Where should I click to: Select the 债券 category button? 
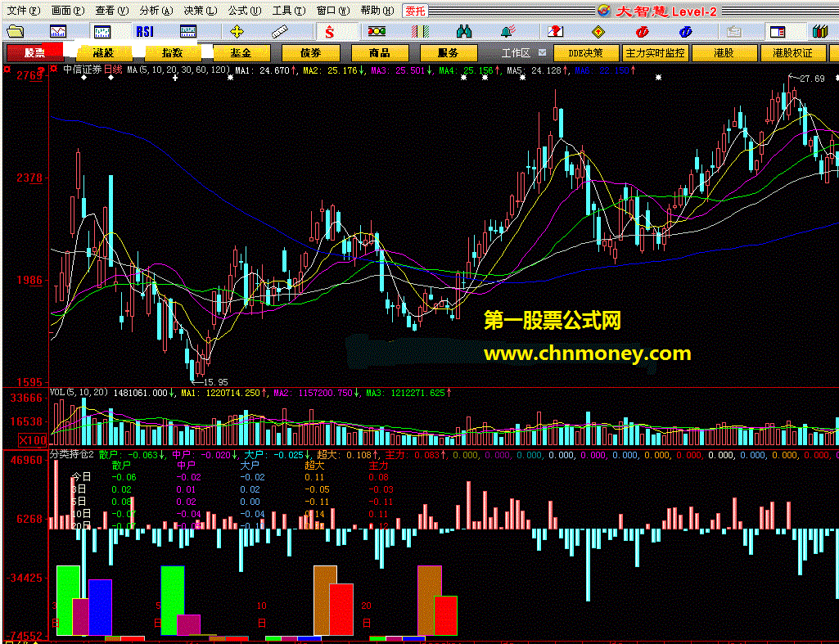[x=311, y=53]
